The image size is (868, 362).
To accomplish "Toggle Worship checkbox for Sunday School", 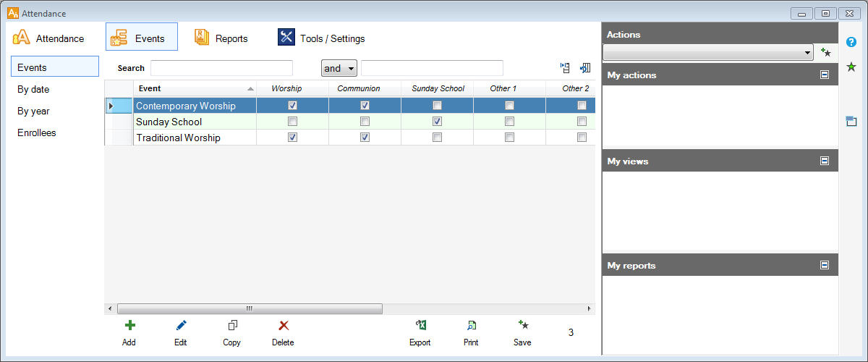I will 292,122.
